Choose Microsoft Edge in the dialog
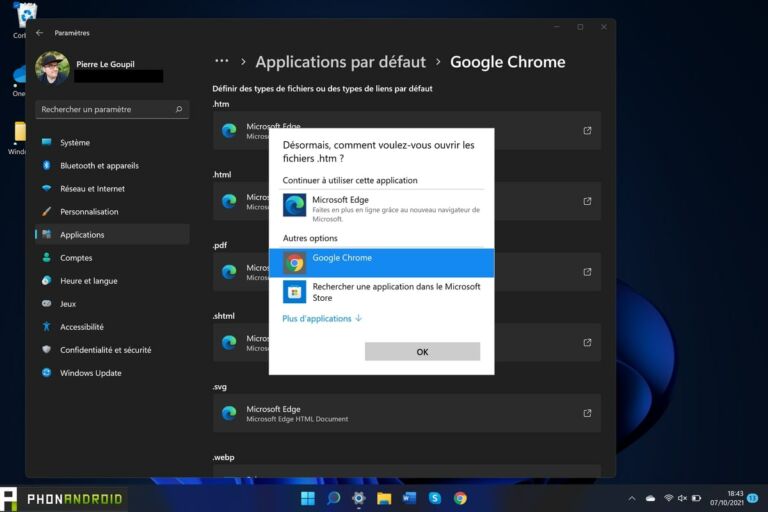The image size is (768, 512). click(x=382, y=208)
